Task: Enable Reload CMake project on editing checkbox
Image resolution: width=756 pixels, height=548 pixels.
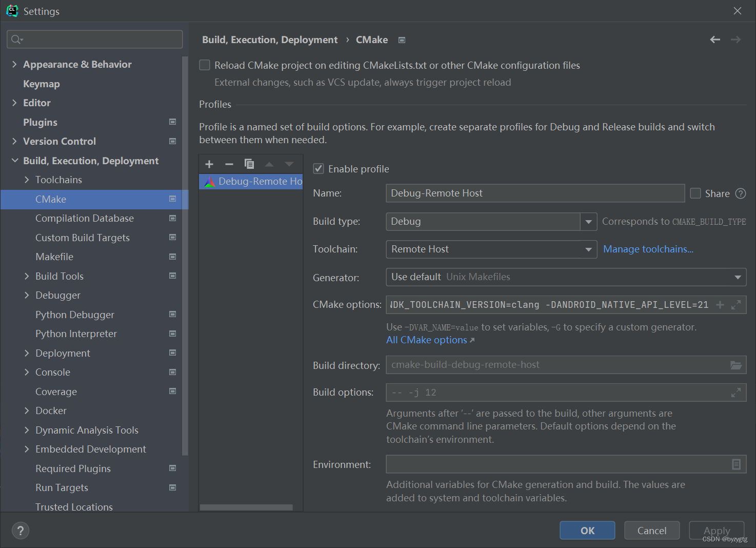Action: (205, 65)
